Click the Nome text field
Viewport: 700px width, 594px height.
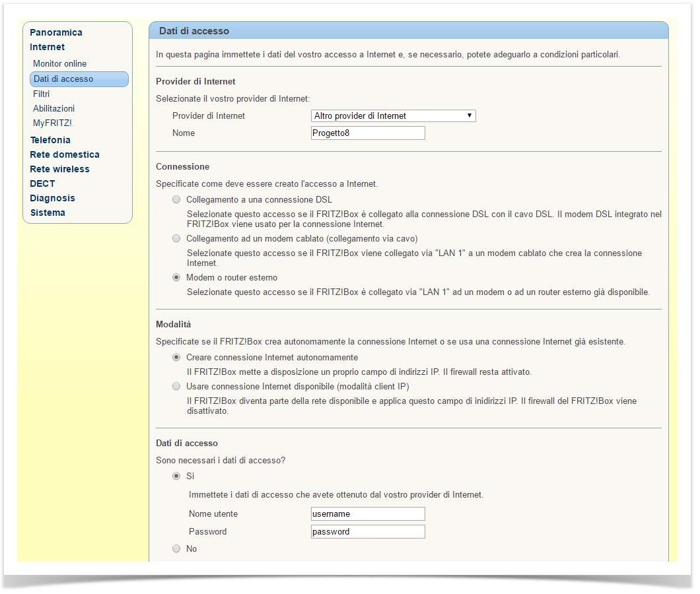[x=368, y=133]
